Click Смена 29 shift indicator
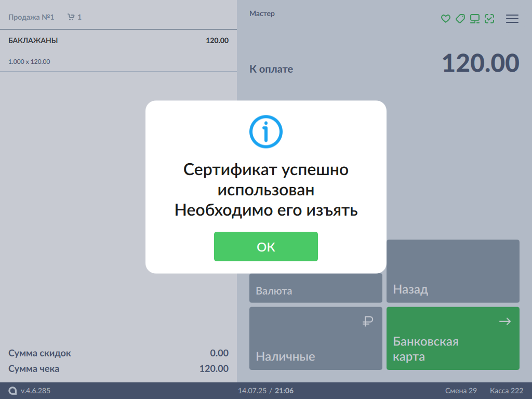Image resolution: width=532 pixels, height=399 pixels. (461, 391)
